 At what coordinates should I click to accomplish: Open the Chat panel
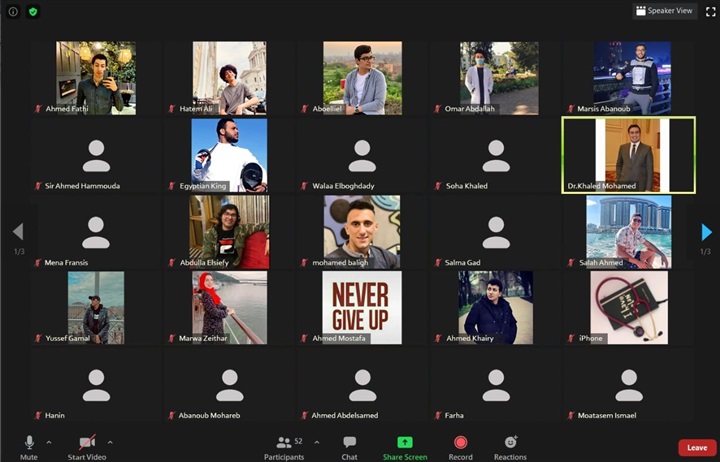pyautogui.click(x=349, y=442)
